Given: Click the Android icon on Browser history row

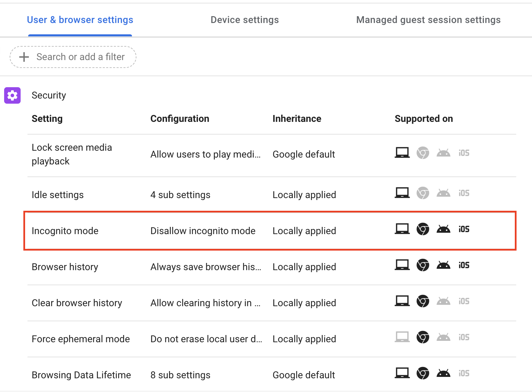Looking at the screenshot, I should pos(443,265).
